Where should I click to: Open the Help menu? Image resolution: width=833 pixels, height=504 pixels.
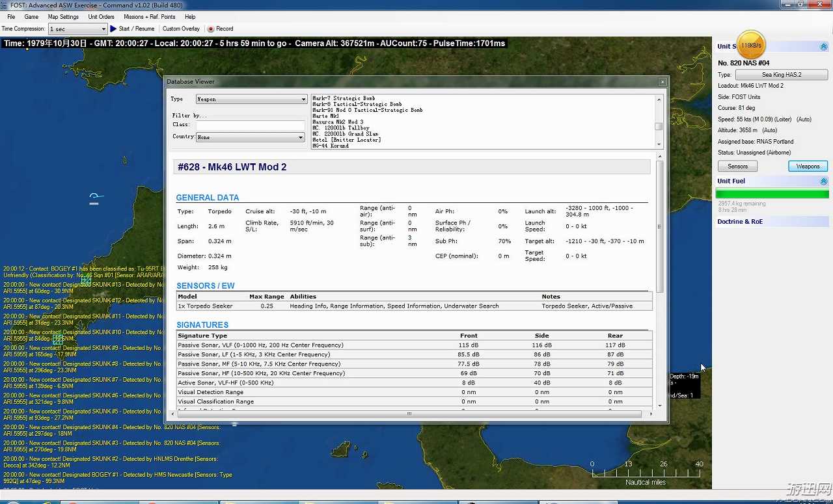190,17
